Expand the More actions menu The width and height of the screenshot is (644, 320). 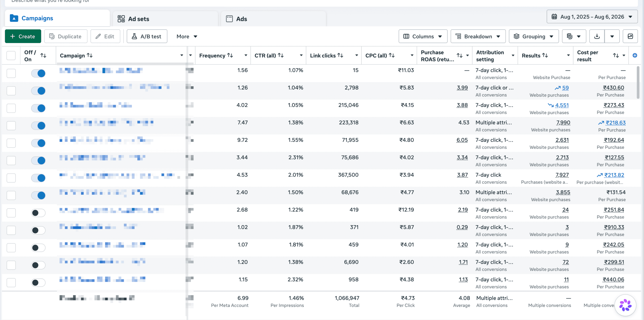coord(187,36)
